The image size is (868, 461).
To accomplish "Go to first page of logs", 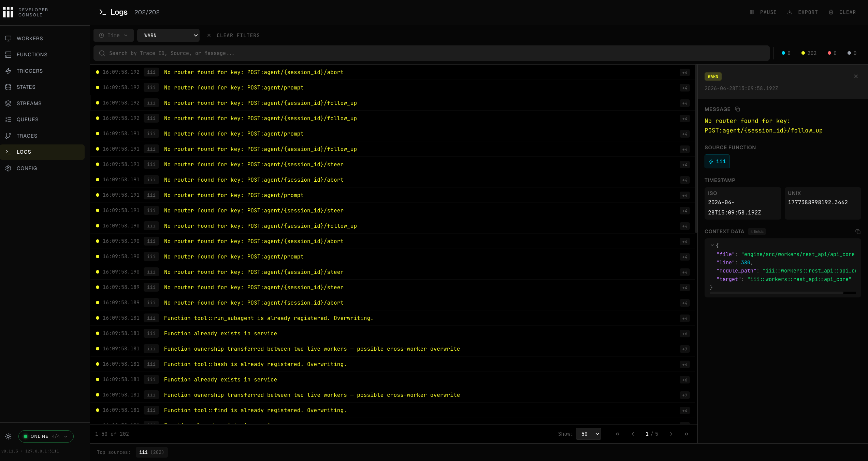I will pyautogui.click(x=618, y=434).
